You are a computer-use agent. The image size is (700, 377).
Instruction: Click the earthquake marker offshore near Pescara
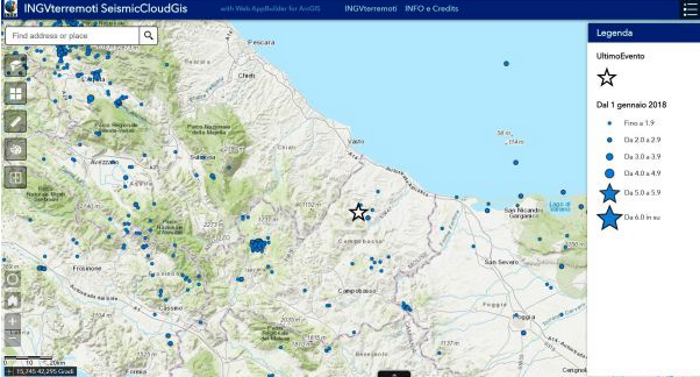[506, 63]
